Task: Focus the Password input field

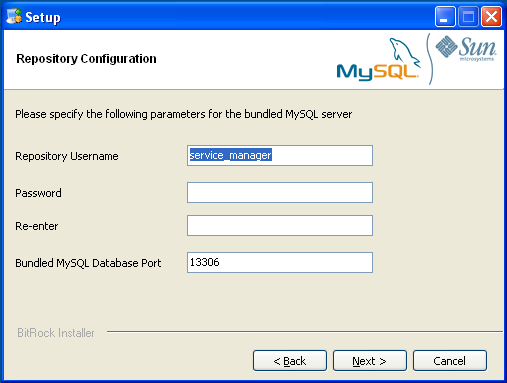Action: pyautogui.click(x=280, y=192)
